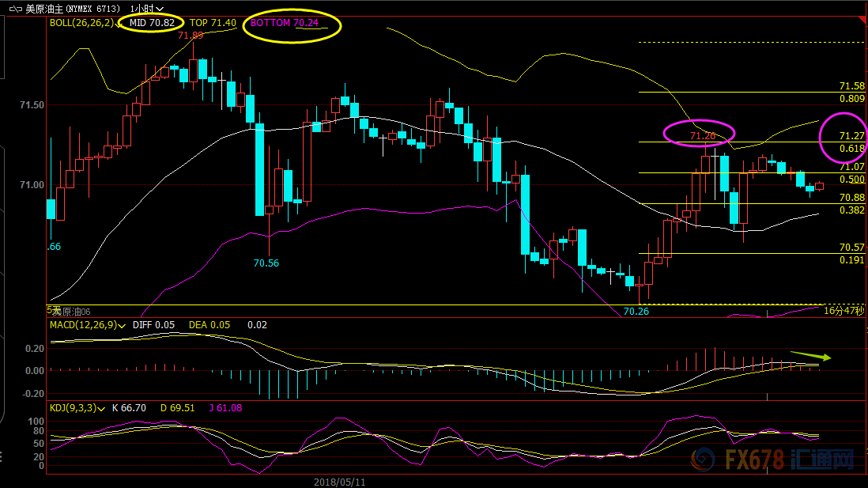
Task: Click the link icon beside 美原油主
Action: tap(14, 9)
